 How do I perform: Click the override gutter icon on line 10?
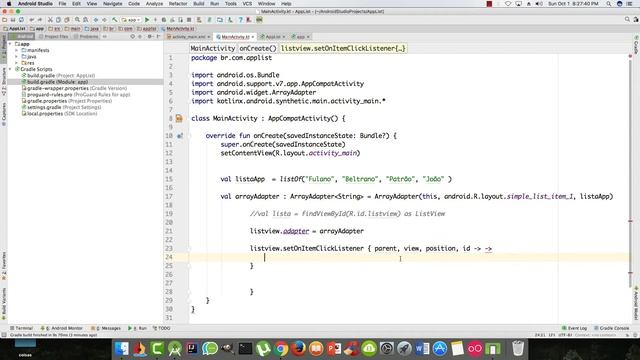[180, 136]
